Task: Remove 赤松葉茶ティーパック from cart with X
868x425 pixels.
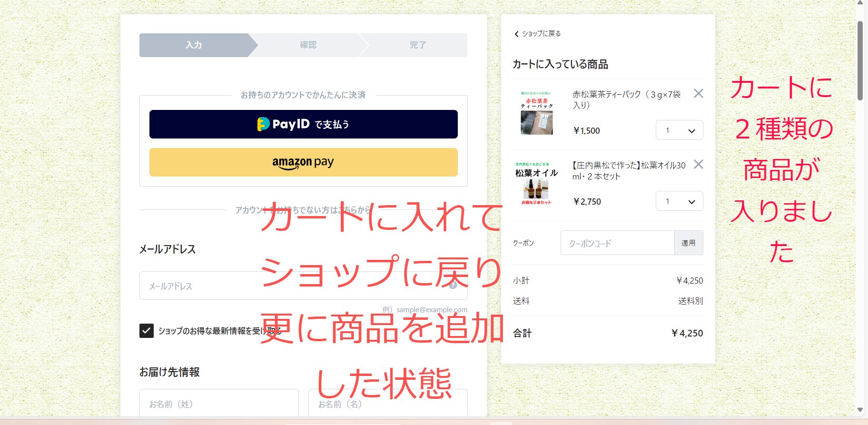Action: pos(698,93)
